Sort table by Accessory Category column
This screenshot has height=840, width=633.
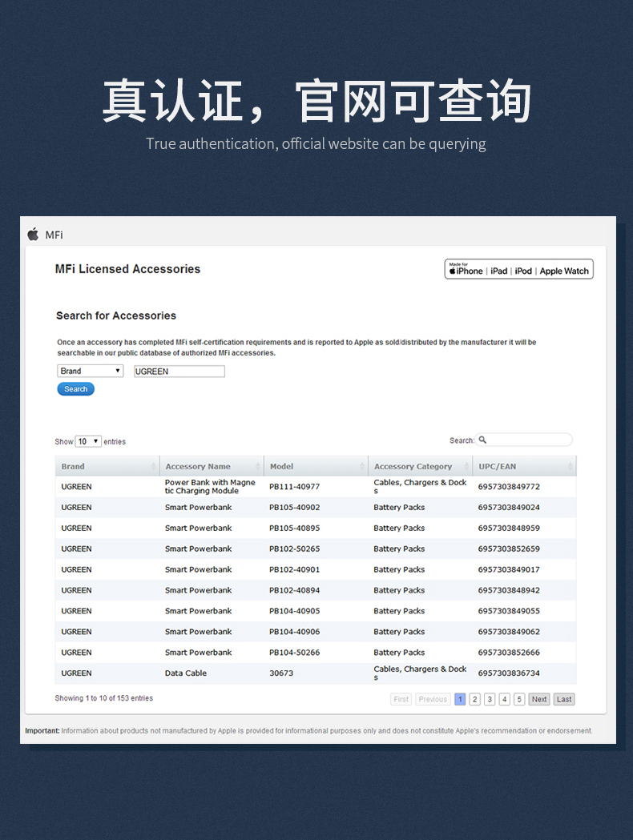point(420,466)
